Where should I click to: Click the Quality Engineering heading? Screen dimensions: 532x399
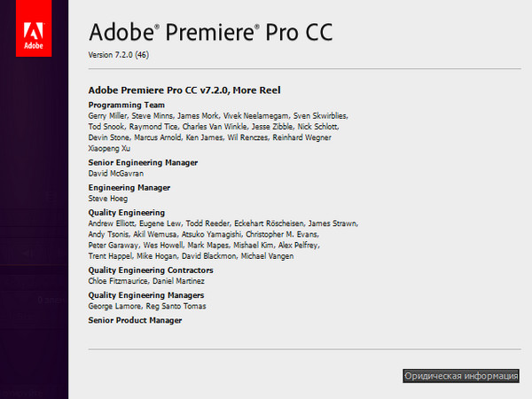tap(127, 213)
